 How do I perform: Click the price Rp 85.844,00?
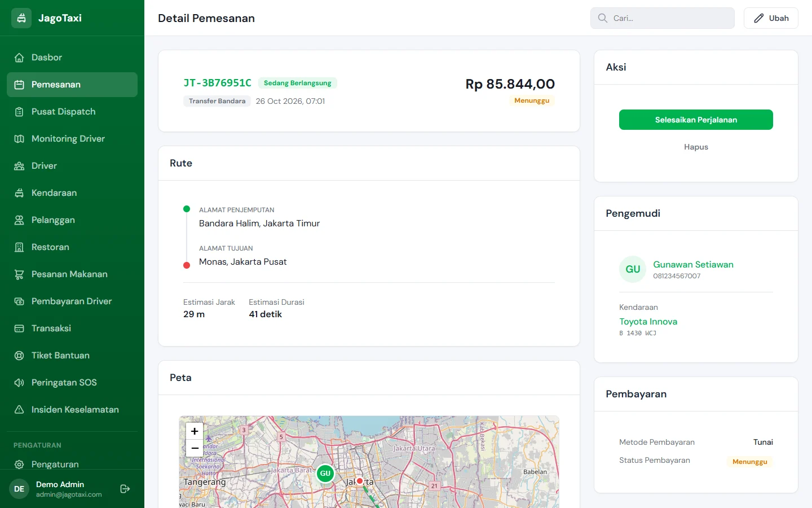point(510,84)
